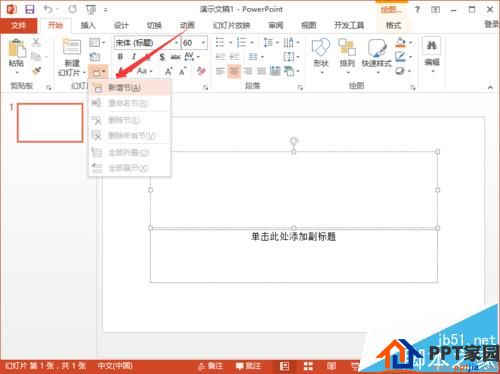
Task: Click the Cut scissors icon
Action: coord(36,42)
